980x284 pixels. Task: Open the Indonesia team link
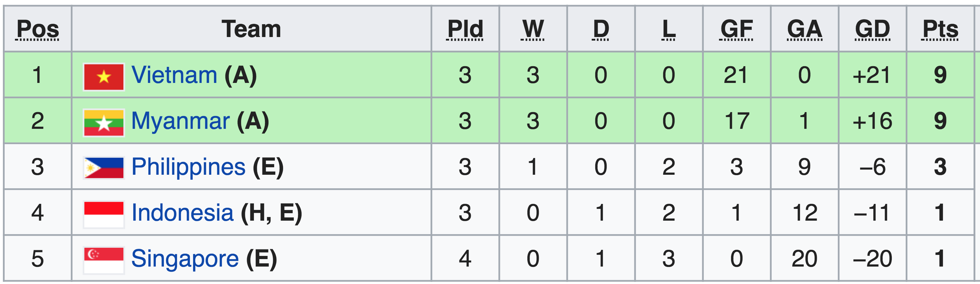pos(182,213)
